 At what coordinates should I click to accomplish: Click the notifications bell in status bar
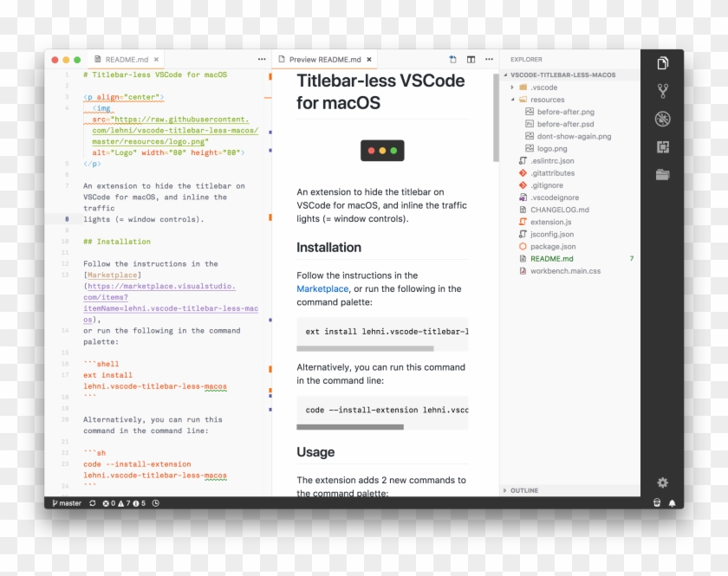pos(672,503)
